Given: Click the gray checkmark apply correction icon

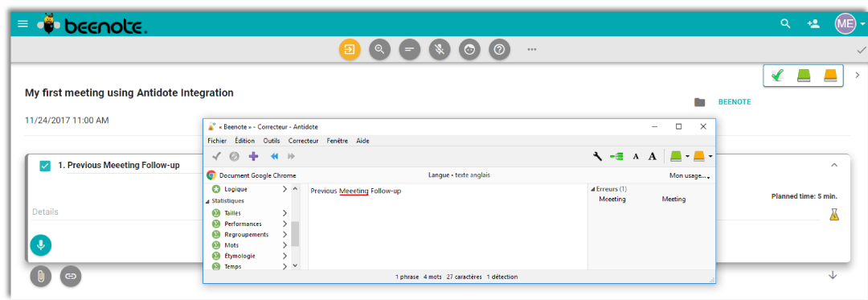Looking at the screenshot, I should pyautogui.click(x=217, y=157).
